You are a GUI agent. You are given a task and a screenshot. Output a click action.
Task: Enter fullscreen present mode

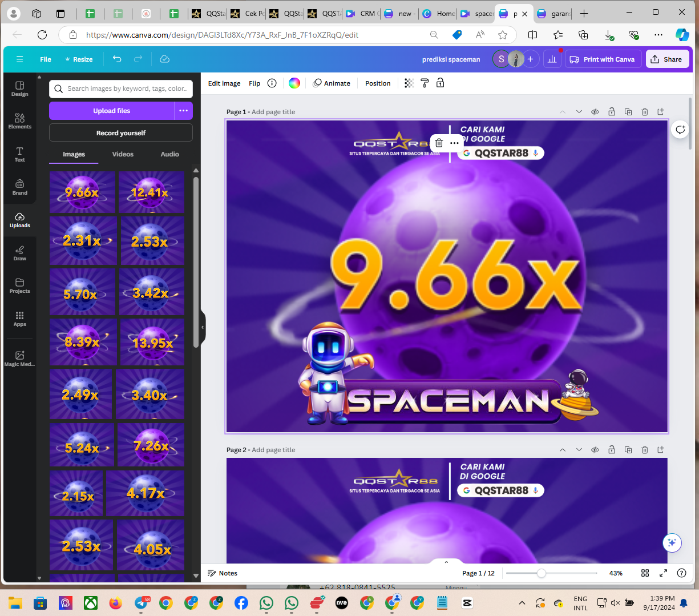point(663,573)
